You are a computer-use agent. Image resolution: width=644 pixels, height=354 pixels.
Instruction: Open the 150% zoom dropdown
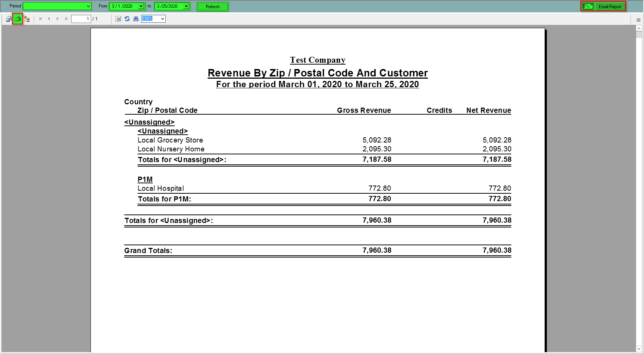coord(162,19)
